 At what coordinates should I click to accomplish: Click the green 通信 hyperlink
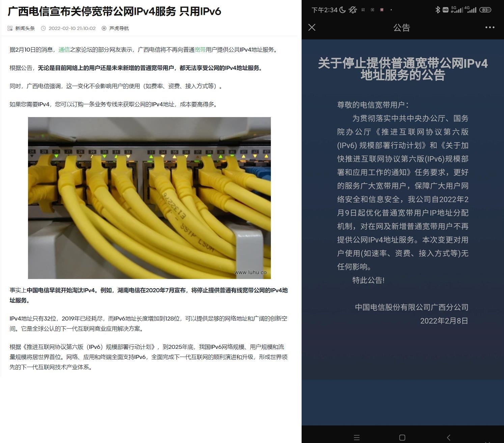(64, 50)
